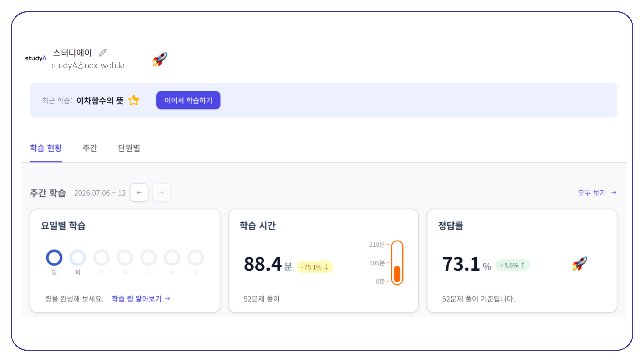
Task: Click the 52문제 풀이 기준입니다. note
Action: coord(478,299)
